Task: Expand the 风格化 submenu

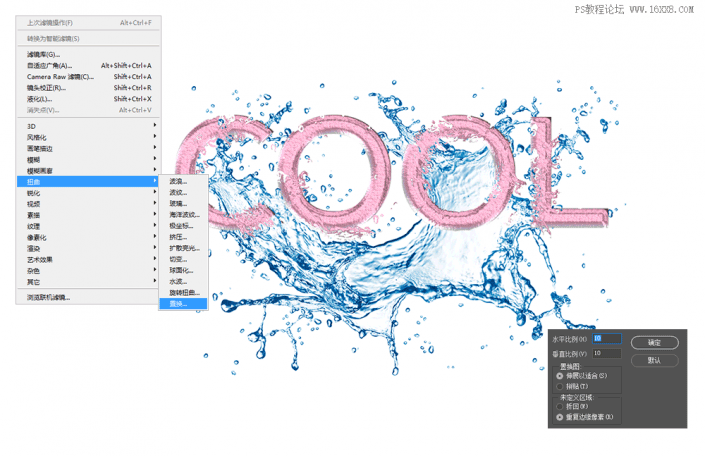Action: 89,137
